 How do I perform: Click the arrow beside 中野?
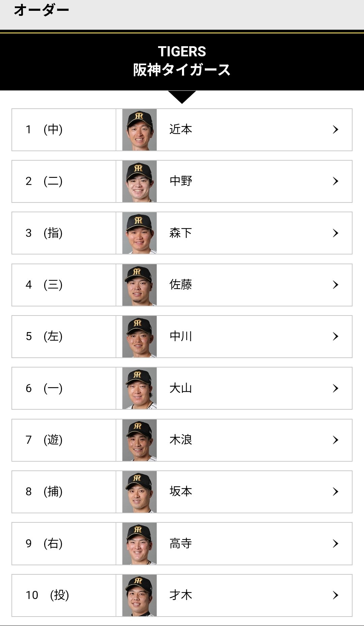point(335,182)
